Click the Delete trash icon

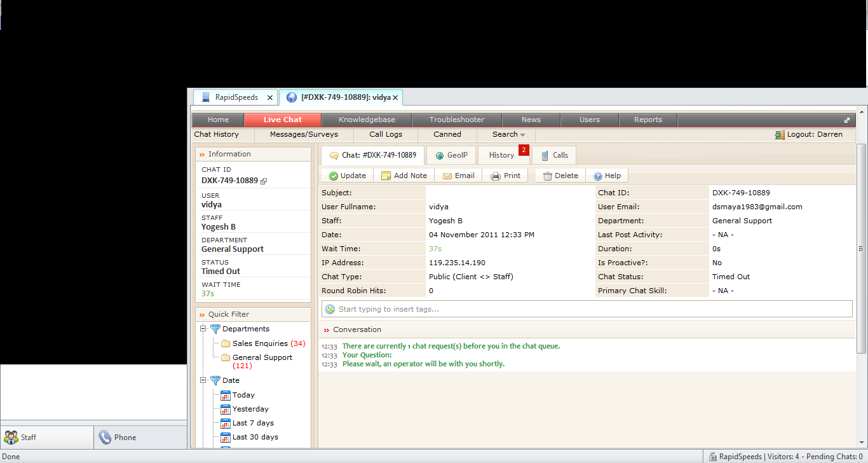coord(547,176)
